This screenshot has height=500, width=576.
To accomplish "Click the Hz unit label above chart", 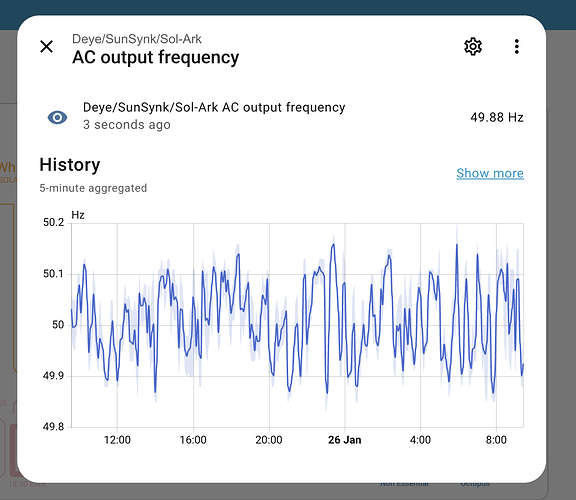I will click(x=78, y=215).
